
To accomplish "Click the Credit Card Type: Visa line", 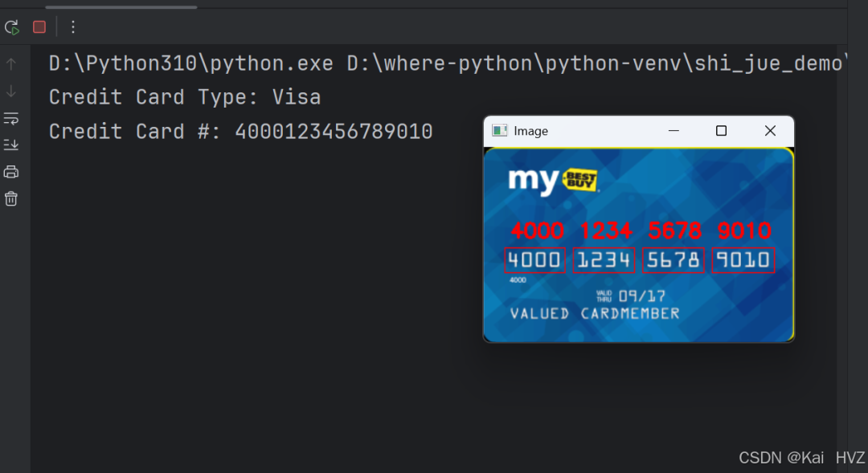I will (x=185, y=97).
